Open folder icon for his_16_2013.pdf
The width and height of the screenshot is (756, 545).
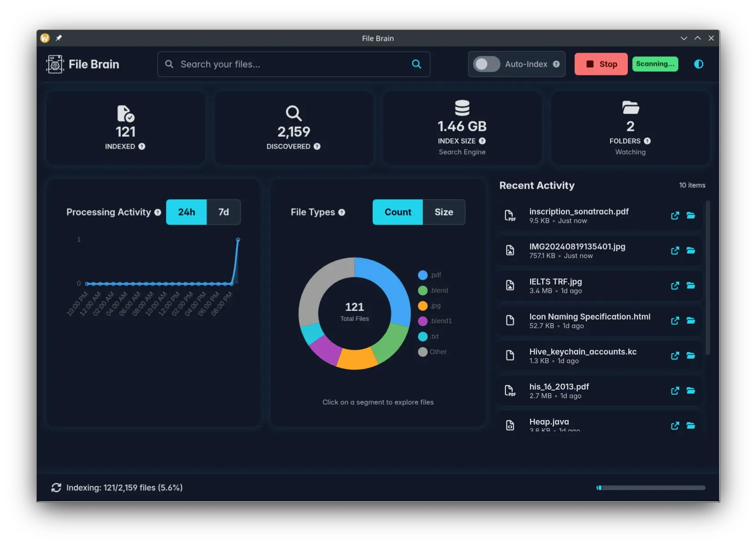point(691,390)
